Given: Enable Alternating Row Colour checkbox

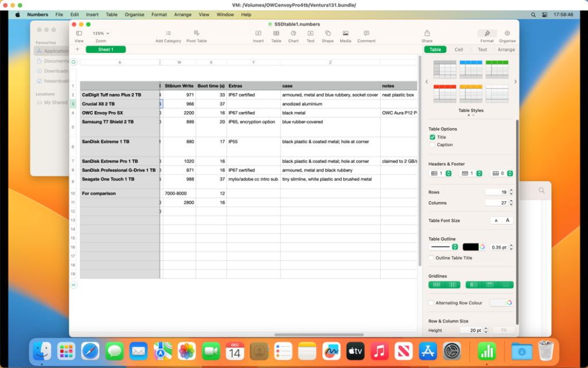Looking at the screenshot, I should (431, 303).
